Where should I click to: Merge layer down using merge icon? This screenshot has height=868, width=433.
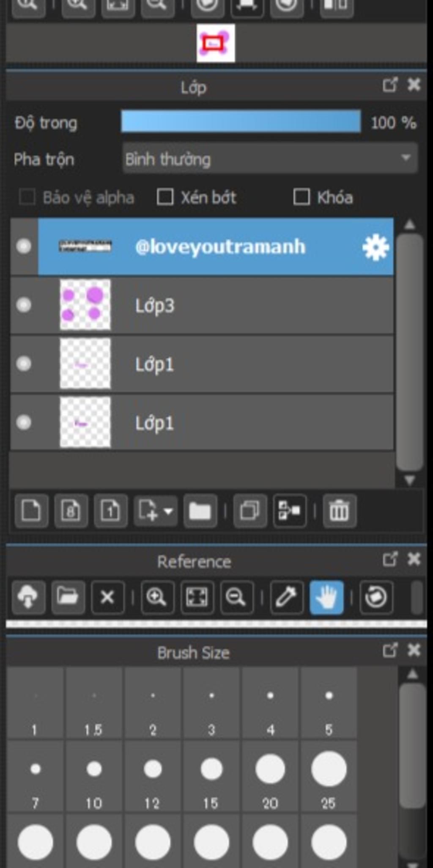pos(290,511)
